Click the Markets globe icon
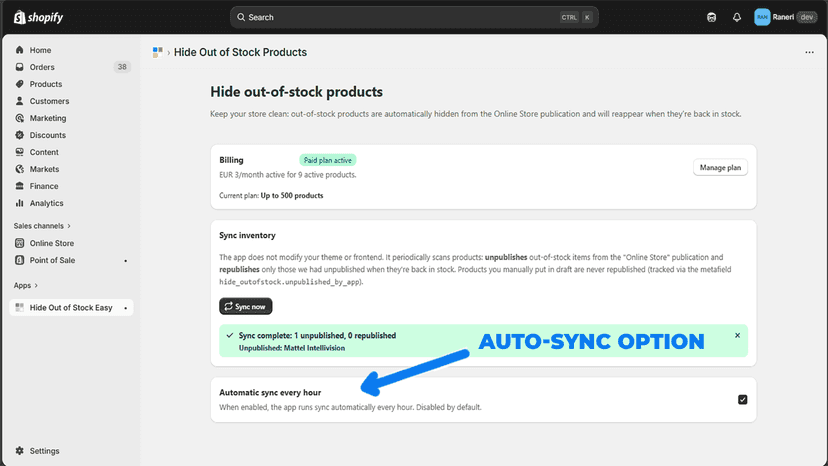The image size is (828, 466). click(x=20, y=169)
